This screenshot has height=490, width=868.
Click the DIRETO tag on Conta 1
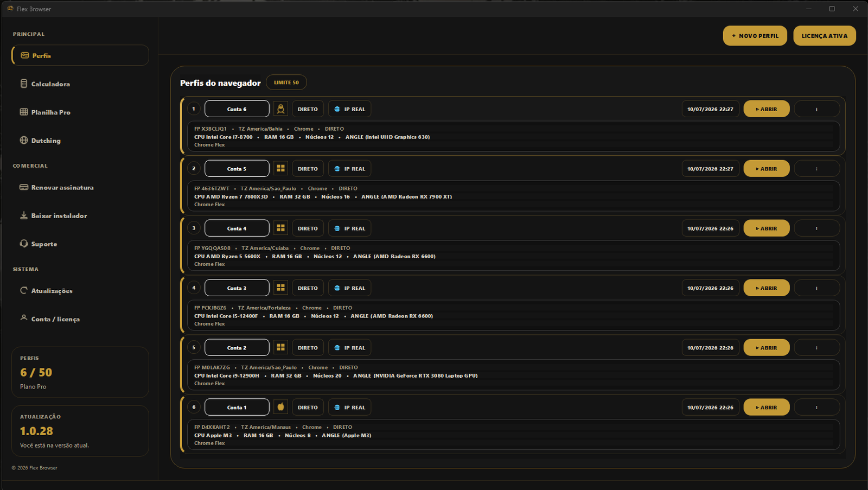[x=308, y=408]
